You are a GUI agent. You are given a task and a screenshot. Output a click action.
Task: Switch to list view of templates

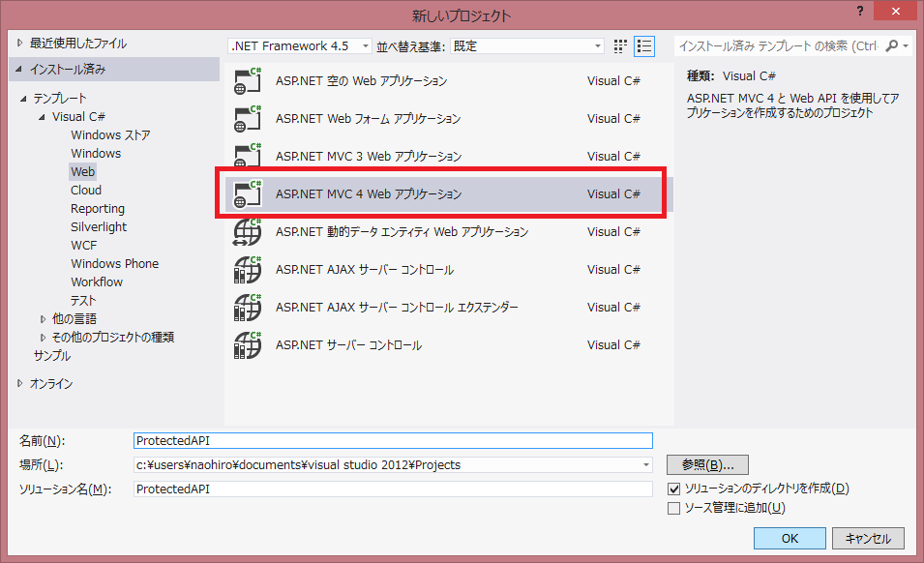point(644,45)
